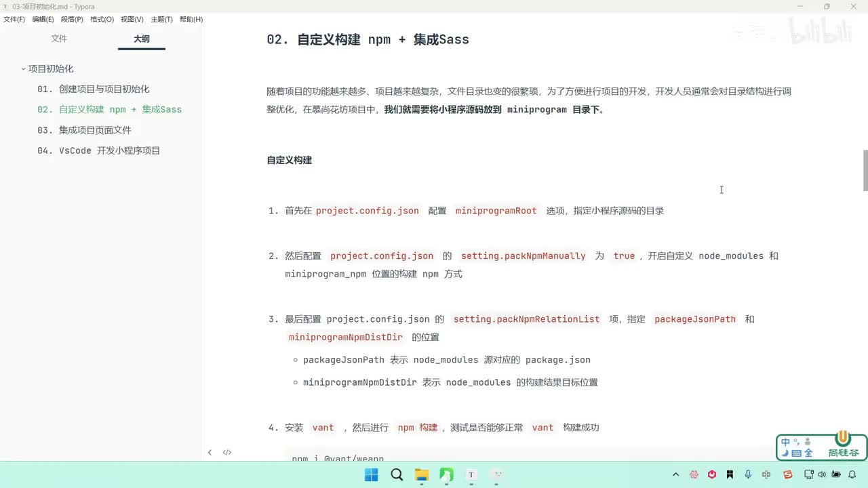Switch to the 文件 sidebar tab

pos(60,39)
